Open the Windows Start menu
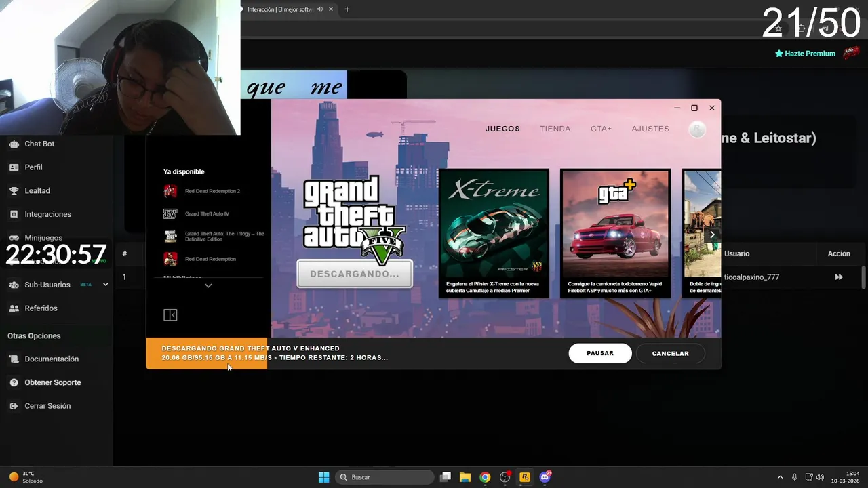The image size is (868, 488). pos(324,477)
